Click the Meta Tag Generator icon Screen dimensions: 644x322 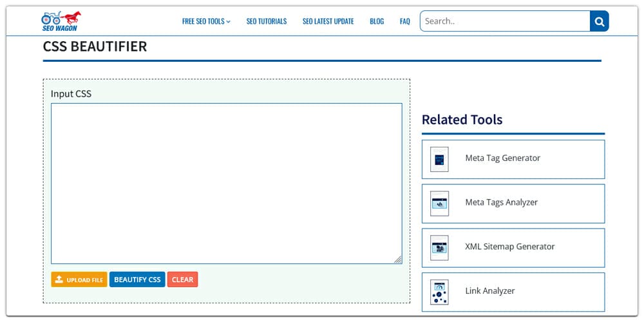(x=439, y=159)
